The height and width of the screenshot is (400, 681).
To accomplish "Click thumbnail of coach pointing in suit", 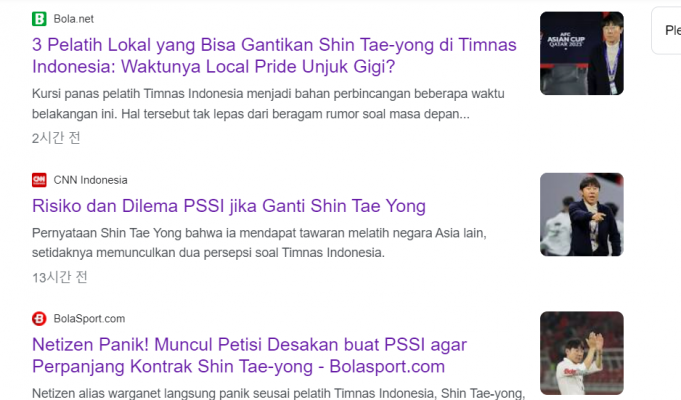I will click(x=582, y=215).
